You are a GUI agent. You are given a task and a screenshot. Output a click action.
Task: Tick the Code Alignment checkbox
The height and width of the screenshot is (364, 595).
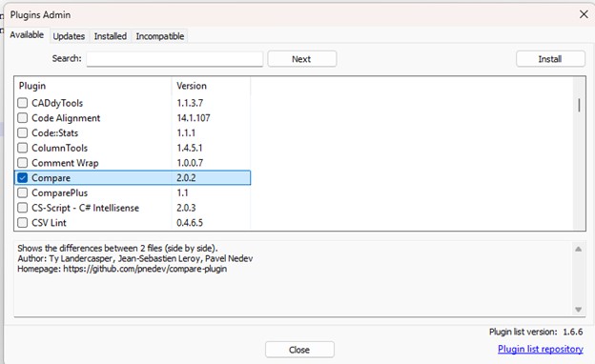click(22, 118)
